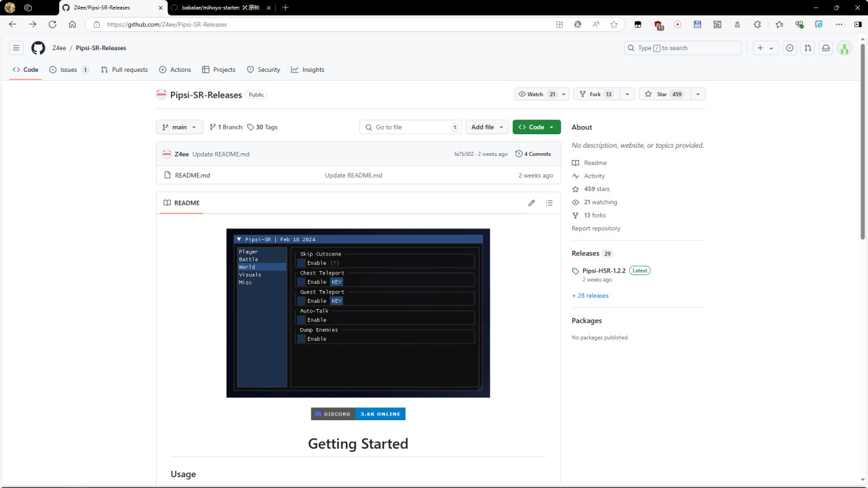868x488 pixels.
Task: Open the Projects tab
Action: (x=218, y=70)
